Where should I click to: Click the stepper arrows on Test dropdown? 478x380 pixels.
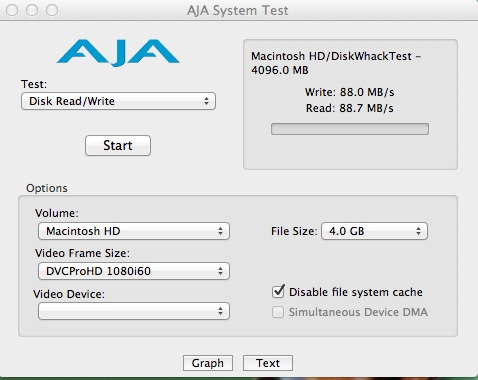tap(206, 101)
